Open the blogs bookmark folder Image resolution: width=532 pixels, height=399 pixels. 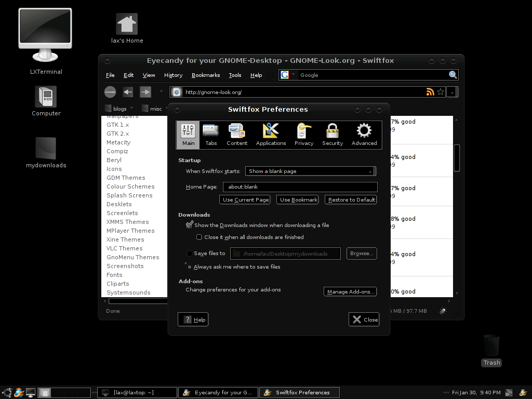click(119, 109)
